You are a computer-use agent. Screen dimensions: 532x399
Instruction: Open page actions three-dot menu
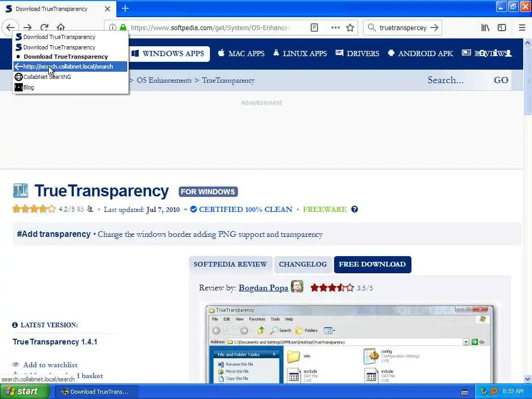[x=335, y=28]
